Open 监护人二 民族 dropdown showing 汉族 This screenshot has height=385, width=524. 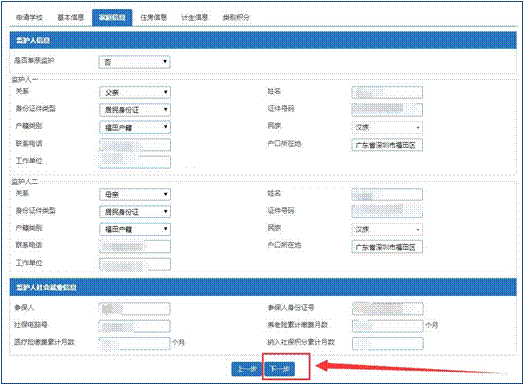point(387,229)
